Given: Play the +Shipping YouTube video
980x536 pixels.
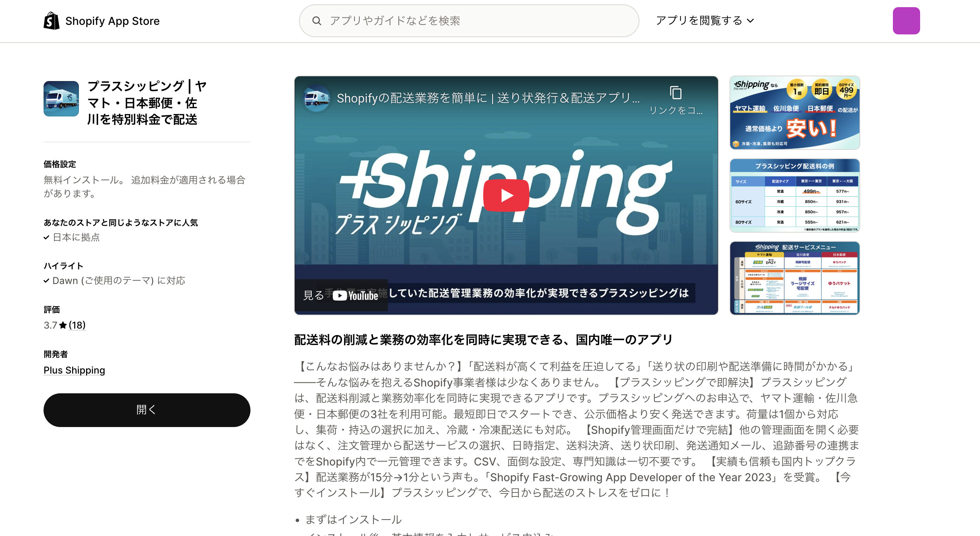Looking at the screenshot, I should (x=506, y=195).
